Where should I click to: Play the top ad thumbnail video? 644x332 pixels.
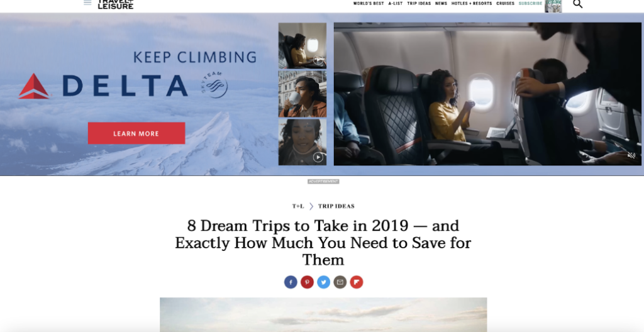(303, 46)
